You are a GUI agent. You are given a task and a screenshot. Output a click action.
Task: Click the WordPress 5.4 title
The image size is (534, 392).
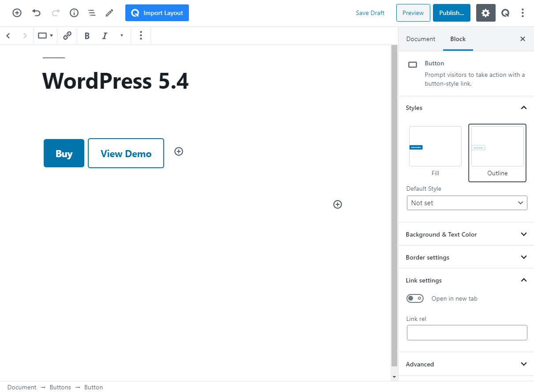tap(115, 81)
